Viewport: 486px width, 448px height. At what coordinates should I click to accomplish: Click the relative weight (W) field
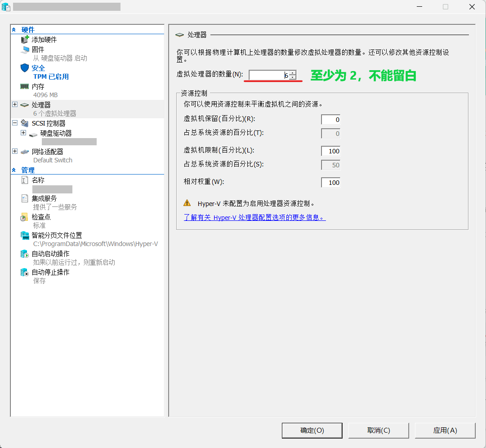tap(331, 183)
